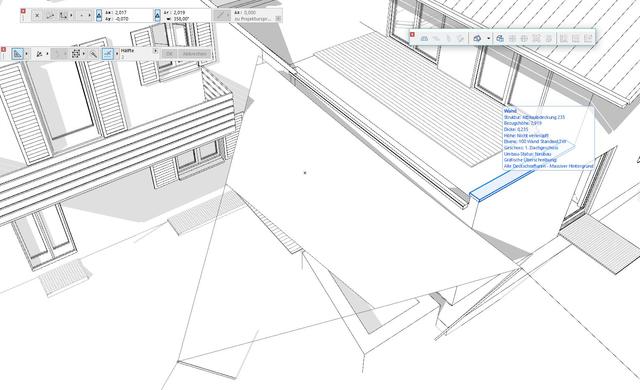
Task: Open the arrow beside the grid snap icon
Action: (84, 53)
